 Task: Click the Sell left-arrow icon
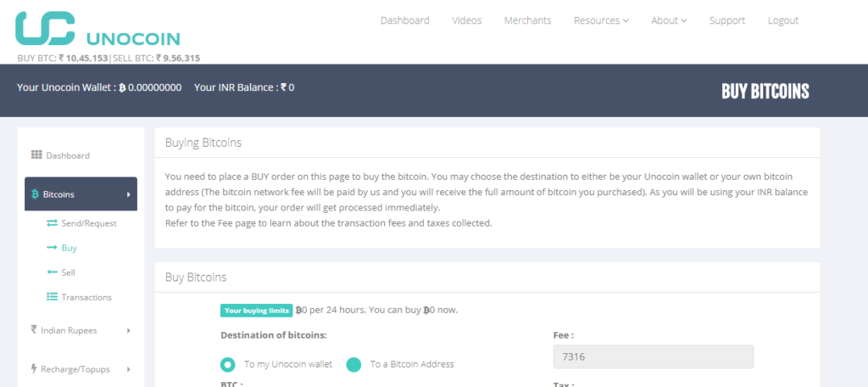tap(52, 272)
